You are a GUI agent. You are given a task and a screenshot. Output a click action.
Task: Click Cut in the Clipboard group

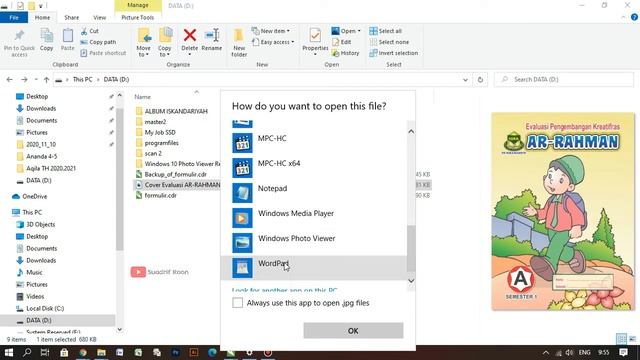pyautogui.click(x=89, y=31)
